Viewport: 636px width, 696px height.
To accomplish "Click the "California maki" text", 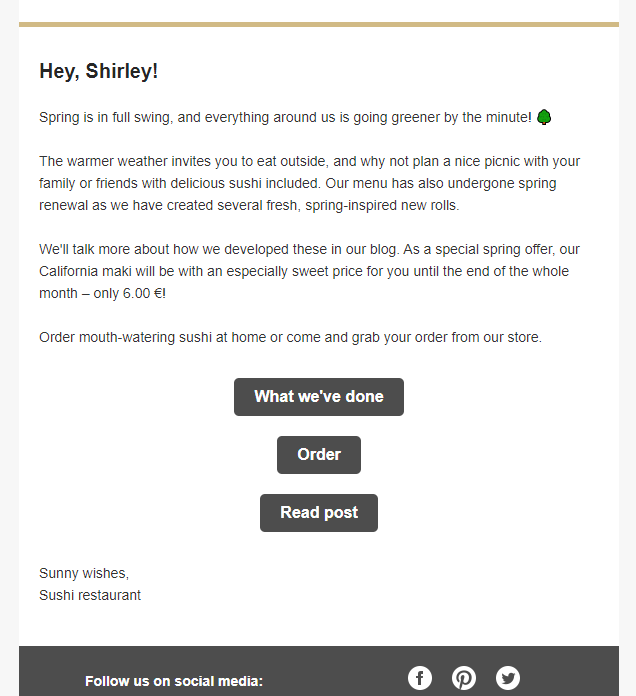I will point(85,271).
